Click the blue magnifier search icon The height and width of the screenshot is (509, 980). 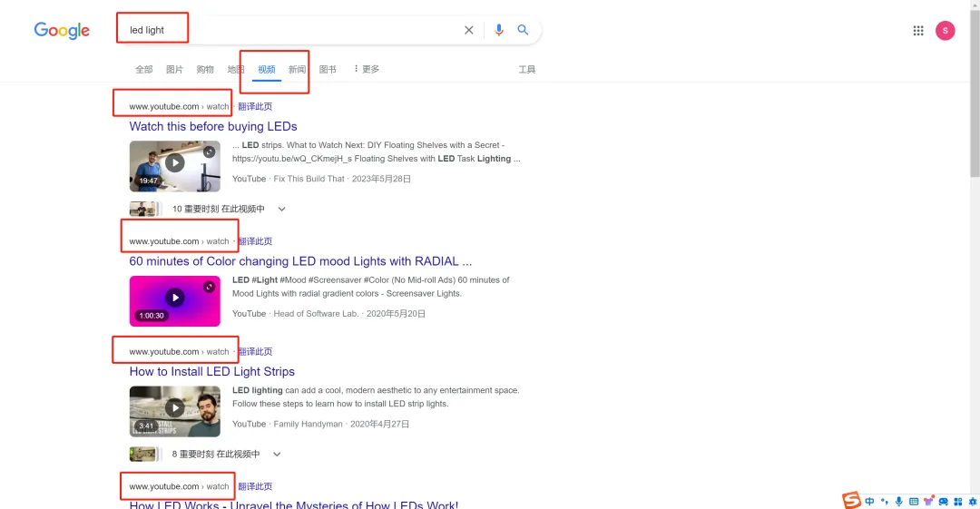coord(523,29)
